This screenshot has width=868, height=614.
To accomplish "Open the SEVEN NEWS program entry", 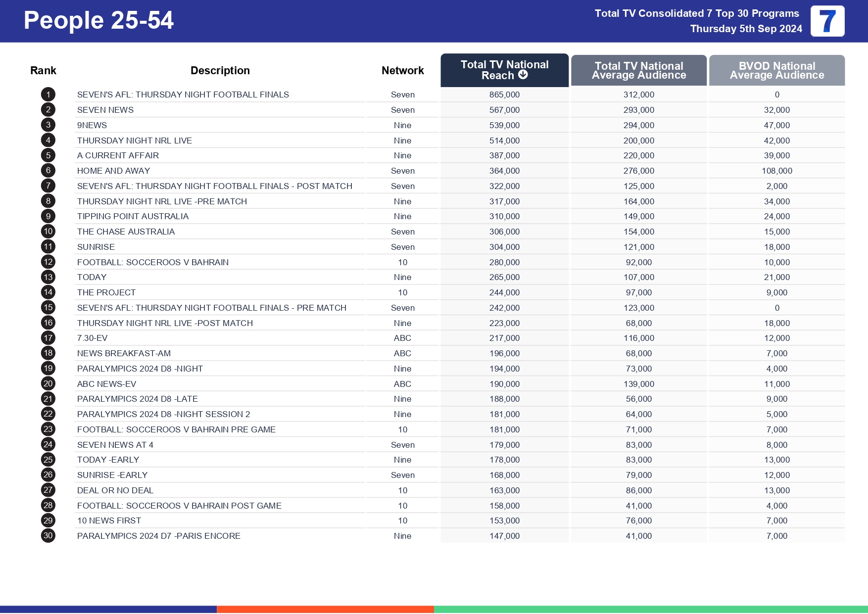I will coord(106,110).
